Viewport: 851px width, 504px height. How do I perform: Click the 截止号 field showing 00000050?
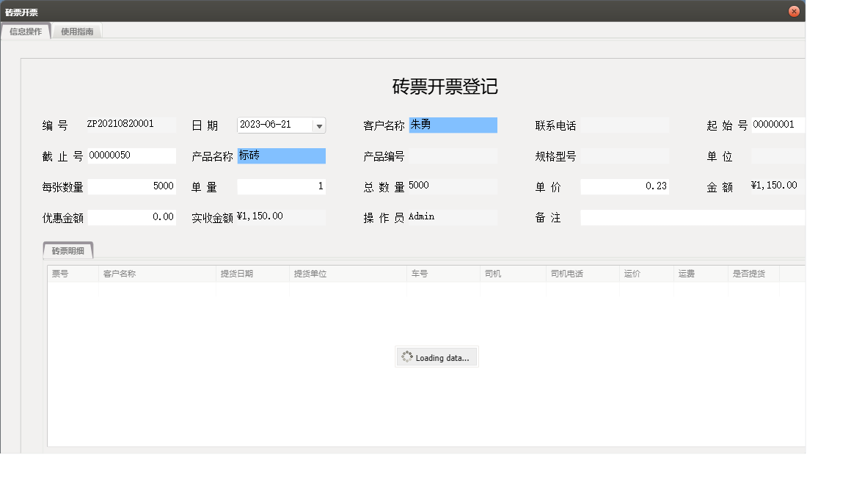(132, 156)
